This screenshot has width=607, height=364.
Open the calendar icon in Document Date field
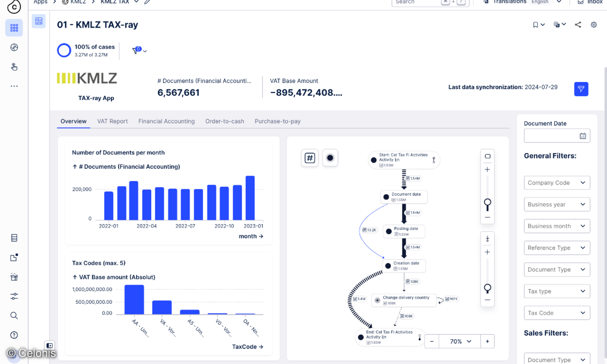583,136
